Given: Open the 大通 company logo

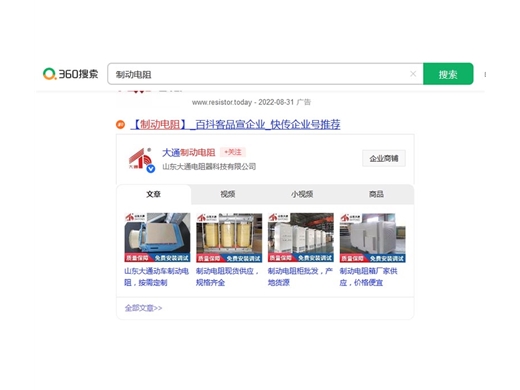Looking at the screenshot, I should pyautogui.click(x=141, y=159).
